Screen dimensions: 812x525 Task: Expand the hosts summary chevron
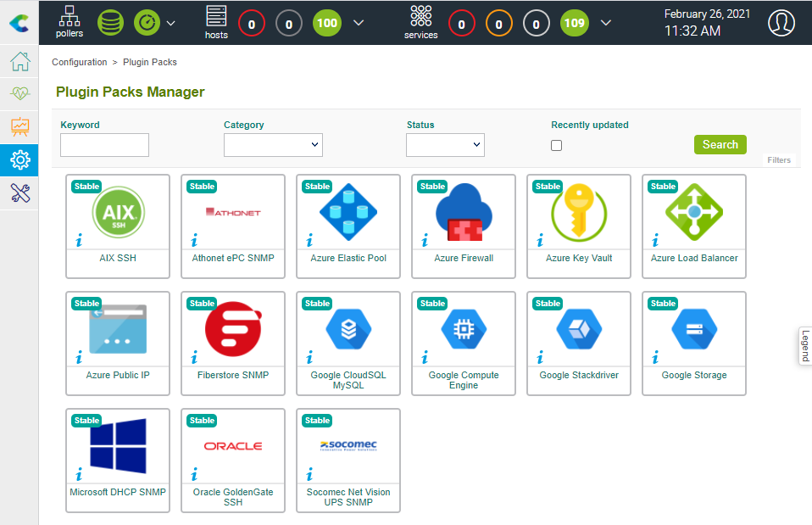click(359, 23)
